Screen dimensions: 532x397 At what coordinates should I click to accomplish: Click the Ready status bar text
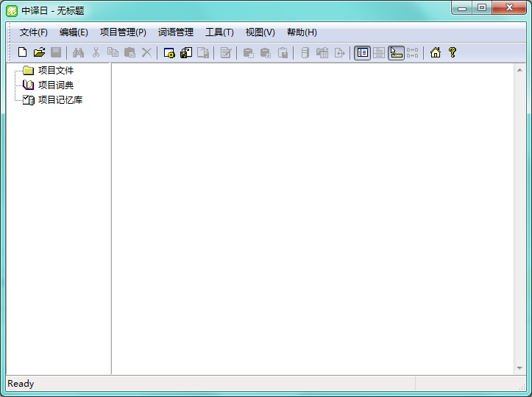[x=21, y=384]
